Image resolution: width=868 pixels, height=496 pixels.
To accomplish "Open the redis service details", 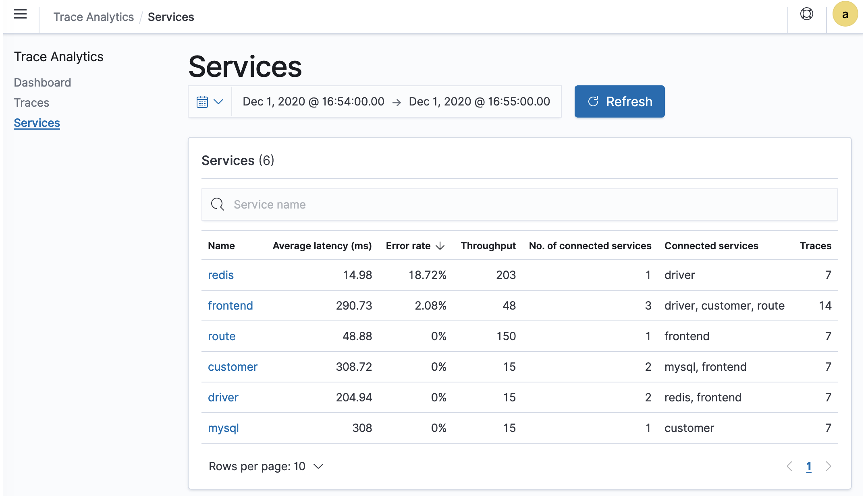I will (x=220, y=275).
